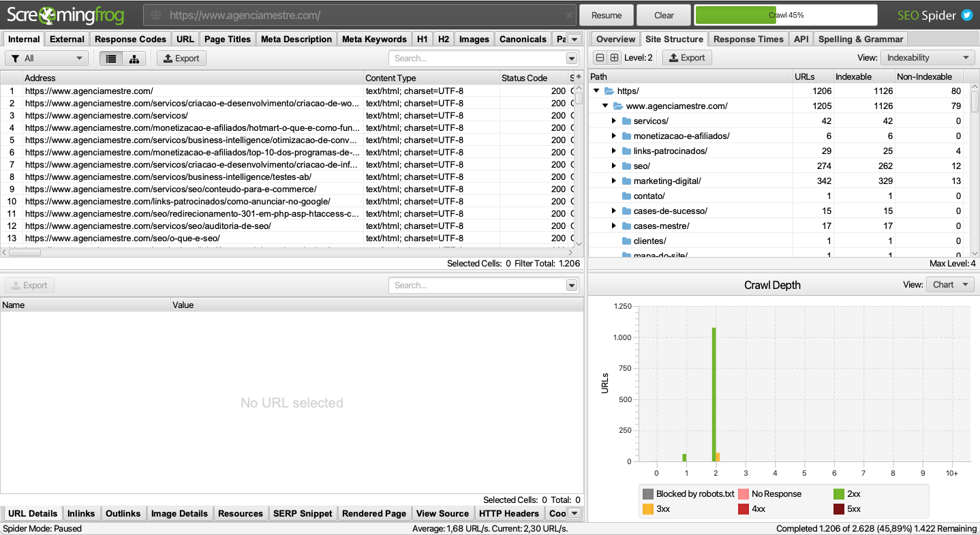The width and height of the screenshot is (980, 535).
Task: Switch to tree view icon
Action: pyautogui.click(x=134, y=59)
